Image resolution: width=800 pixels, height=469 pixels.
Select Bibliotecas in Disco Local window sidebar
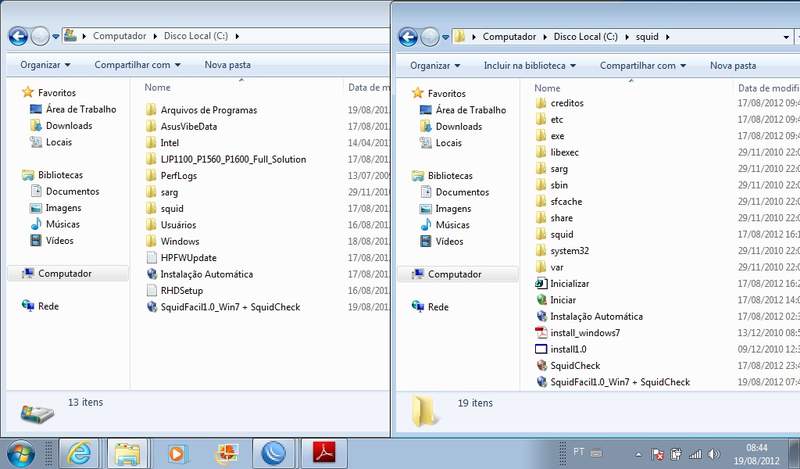tap(52, 175)
